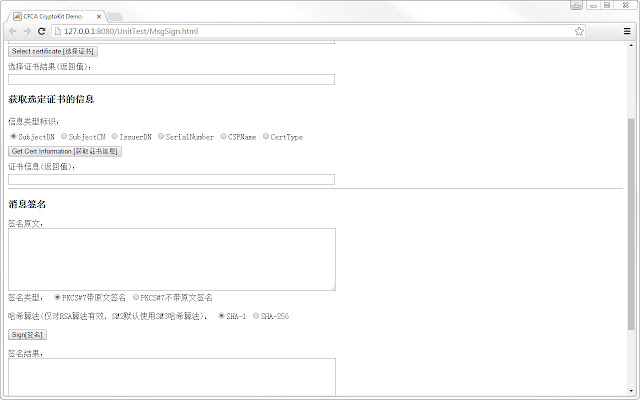The image size is (640, 400).
Task: Choose PKCS#7 signature without original text
Action: pos(136,297)
